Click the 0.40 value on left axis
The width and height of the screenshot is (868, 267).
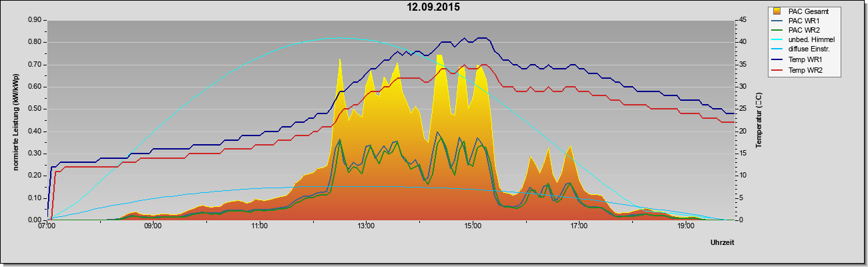[35, 131]
